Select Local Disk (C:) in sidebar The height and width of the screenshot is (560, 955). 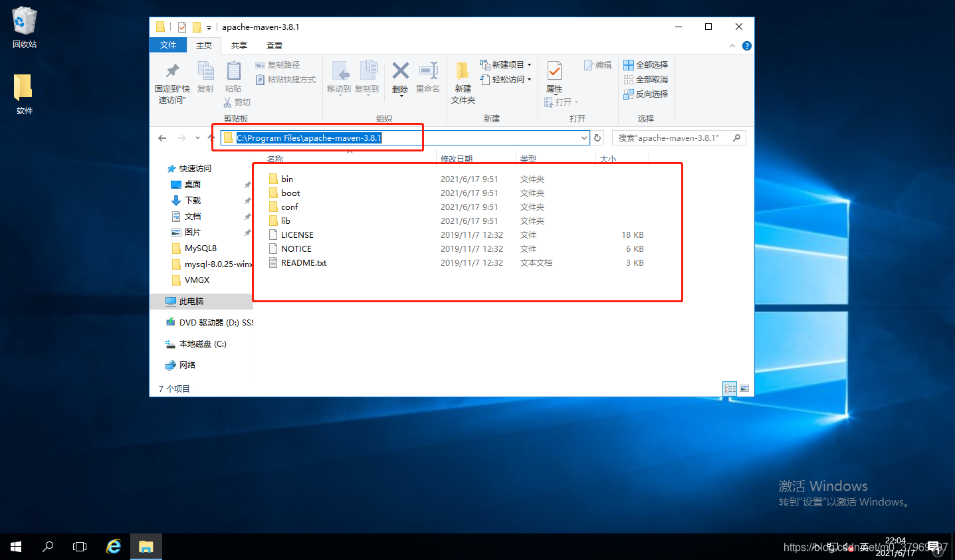[x=196, y=344]
